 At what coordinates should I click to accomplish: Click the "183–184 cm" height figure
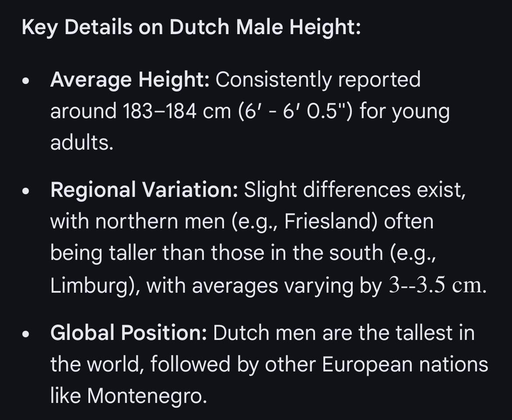pos(176,112)
